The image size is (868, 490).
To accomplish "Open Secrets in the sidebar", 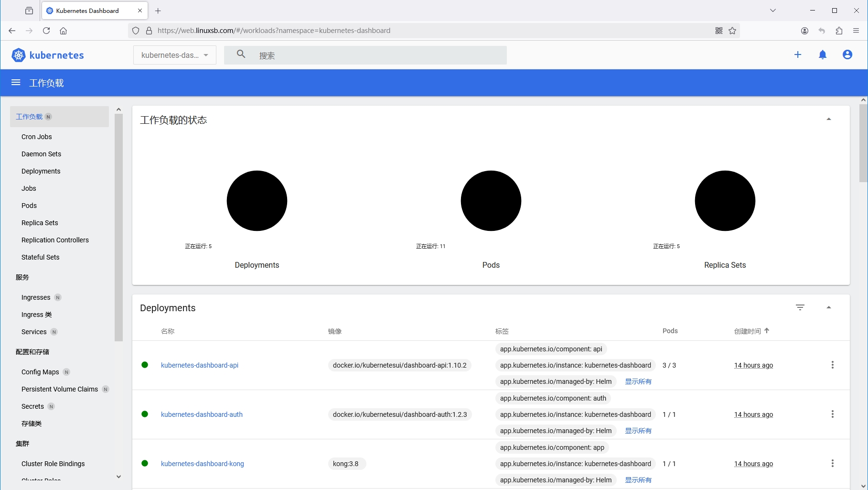I will pyautogui.click(x=32, y=406).
